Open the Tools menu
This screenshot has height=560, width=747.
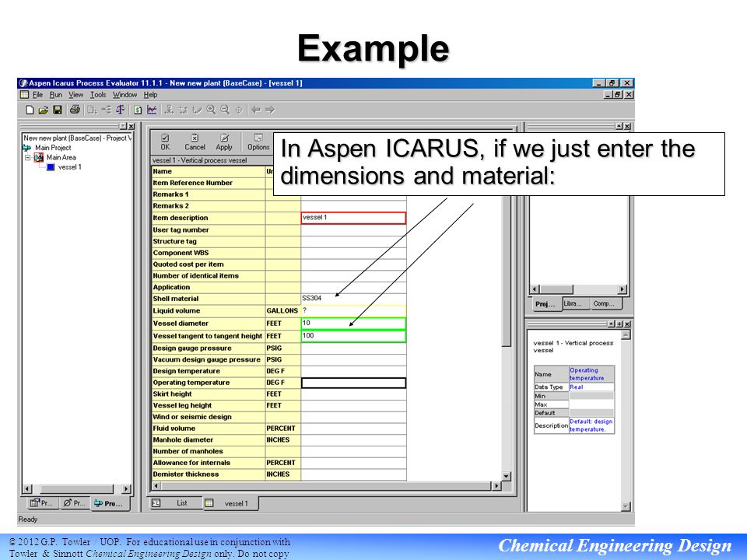98,95
